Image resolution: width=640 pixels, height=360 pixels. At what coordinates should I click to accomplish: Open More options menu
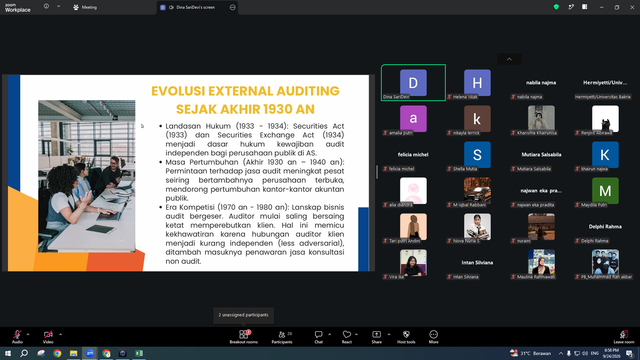point(433,337)
